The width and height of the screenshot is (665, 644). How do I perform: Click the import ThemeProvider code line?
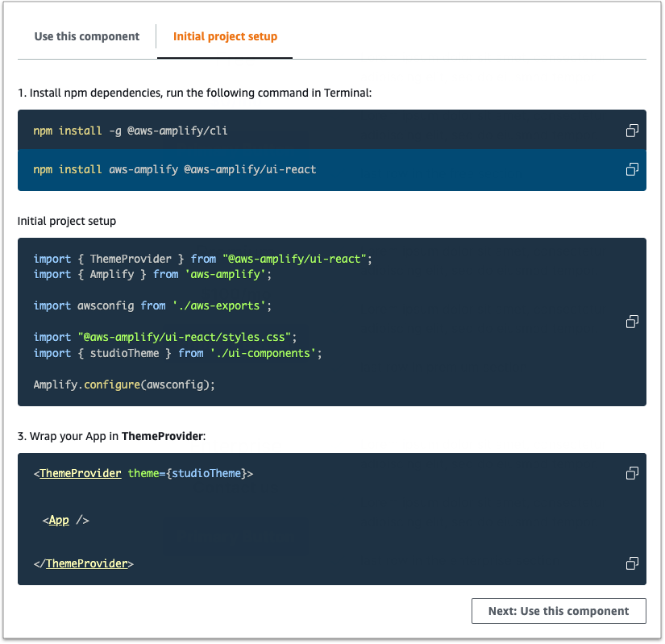[202, 259]
